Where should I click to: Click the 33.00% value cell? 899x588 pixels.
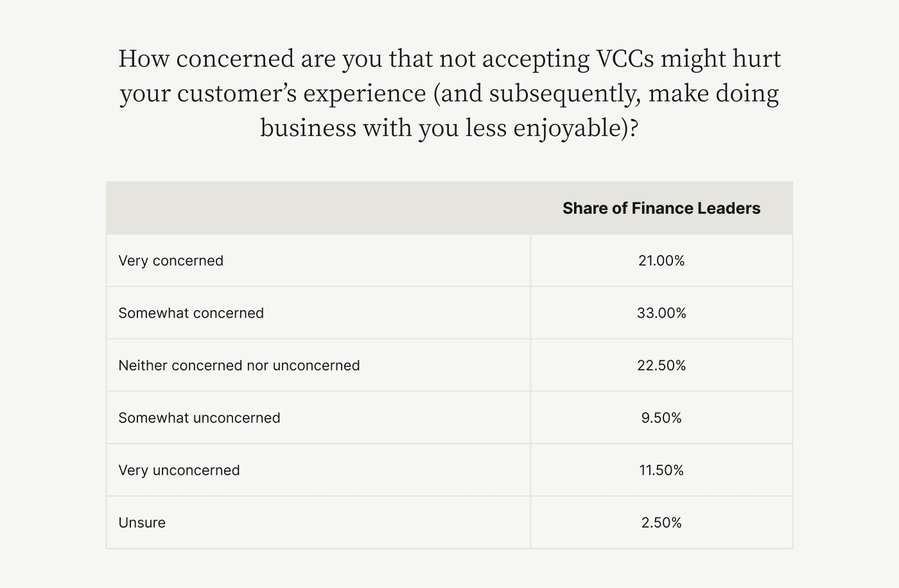tap(661, 313)
